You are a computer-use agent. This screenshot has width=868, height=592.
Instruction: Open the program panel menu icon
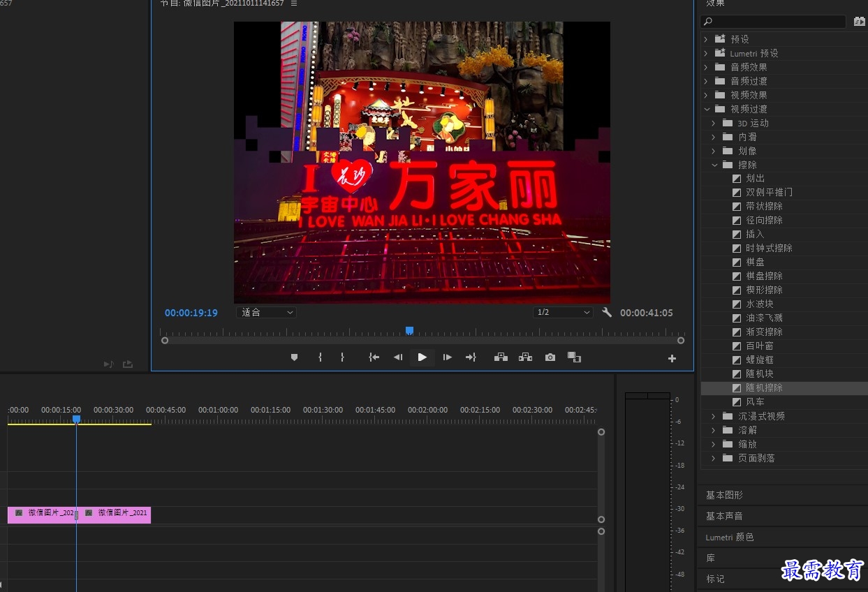point(294,3)
